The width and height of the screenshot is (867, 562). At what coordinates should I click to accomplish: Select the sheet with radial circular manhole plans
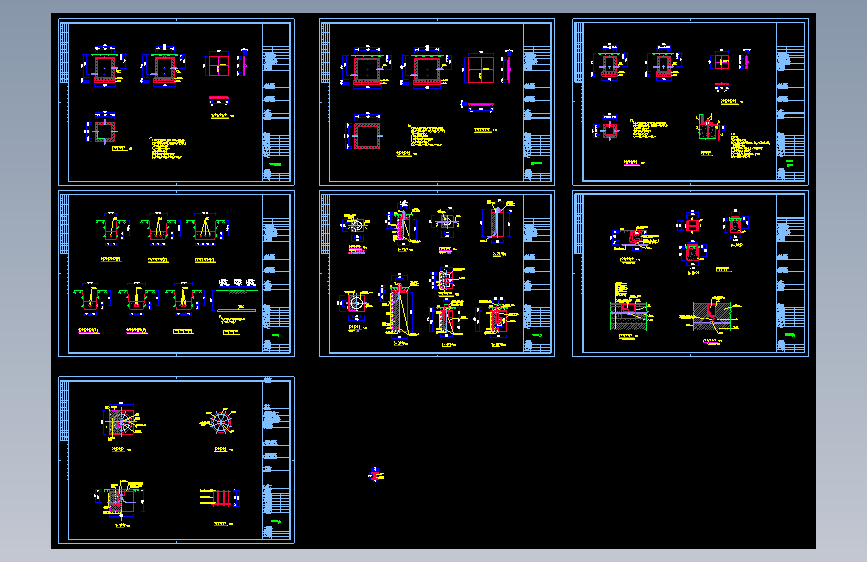(x=176, y=460)
